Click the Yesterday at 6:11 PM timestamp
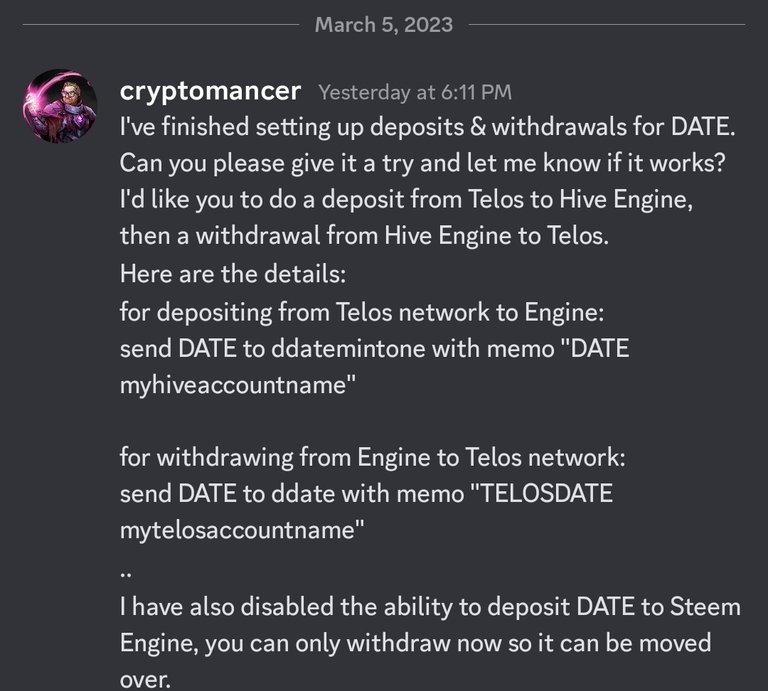Image resolution: width=768 pixels, height=691 pixels. 415,92
